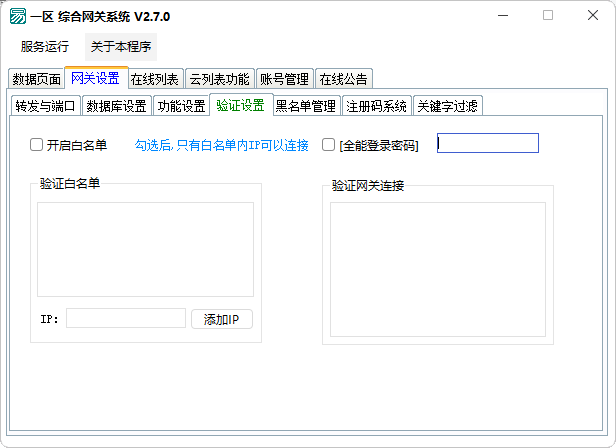Switch to the 功能设置 sub-tab

(181, 106)
